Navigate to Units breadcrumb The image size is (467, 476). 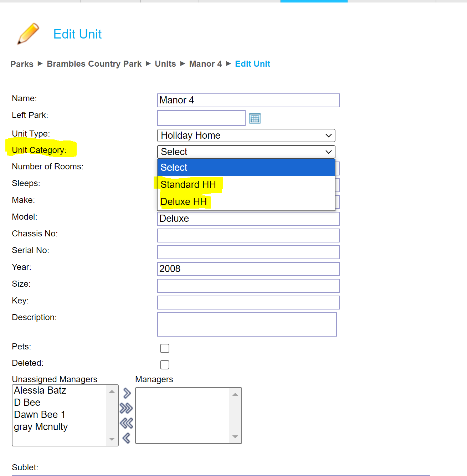click(x=165, y=64)
